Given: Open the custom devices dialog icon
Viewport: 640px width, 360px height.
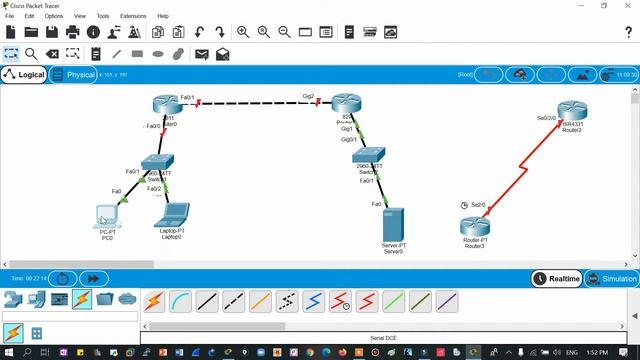Looking at the screenshot, I should point(326,32).
